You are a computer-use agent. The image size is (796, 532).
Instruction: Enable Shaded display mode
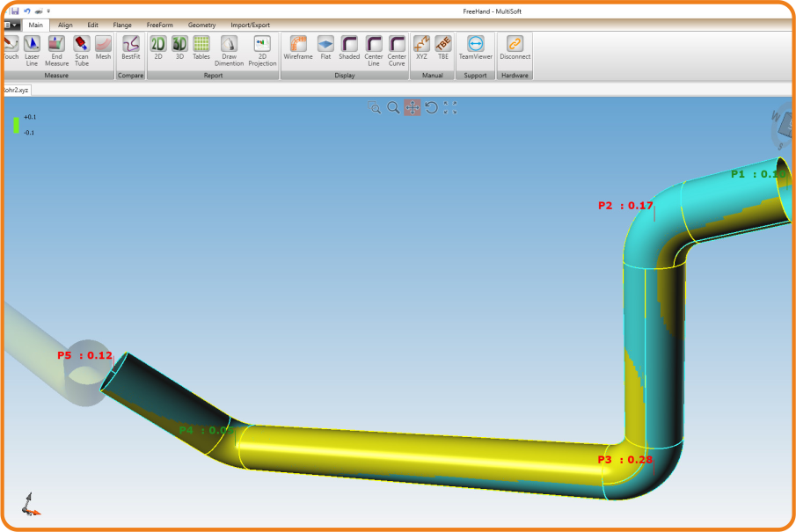pos(349,47)
